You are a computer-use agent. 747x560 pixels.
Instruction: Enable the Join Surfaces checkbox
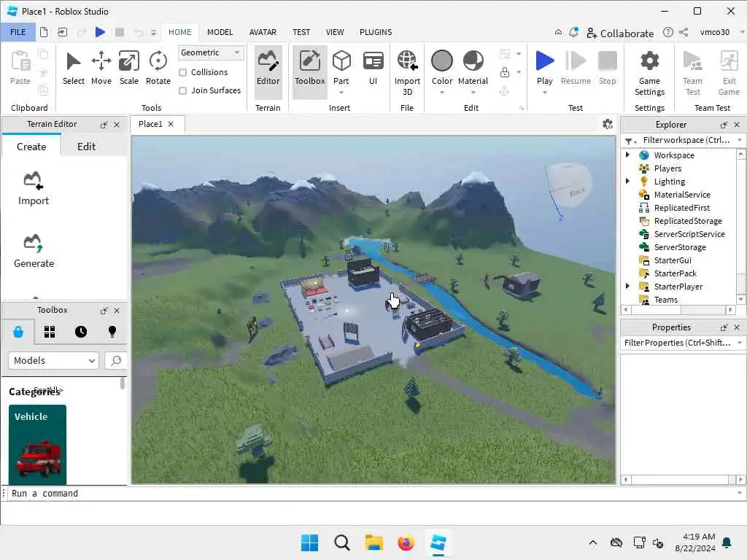tap(182, 90)
